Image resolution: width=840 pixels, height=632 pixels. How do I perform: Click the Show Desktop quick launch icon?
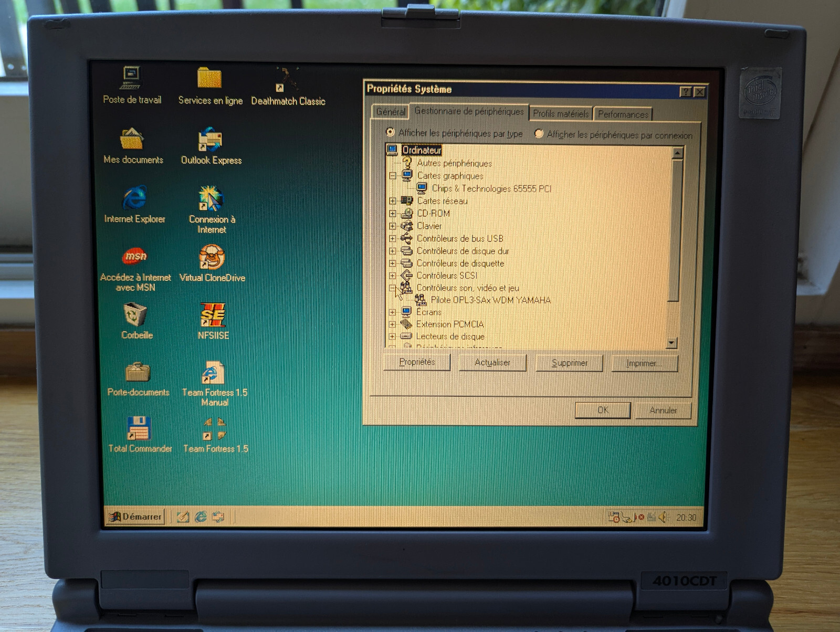coord(183,517)
